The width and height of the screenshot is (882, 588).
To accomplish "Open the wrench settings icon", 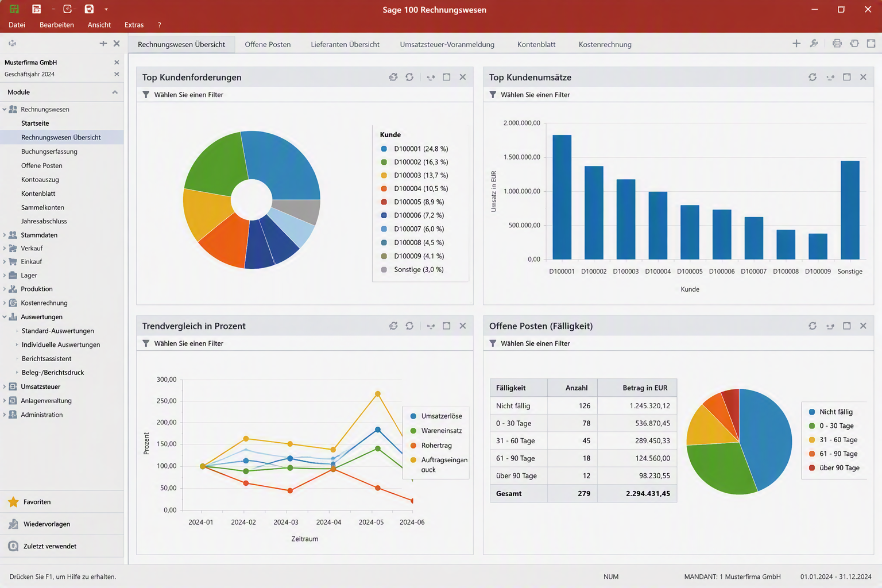I will [x=814, y=44].
